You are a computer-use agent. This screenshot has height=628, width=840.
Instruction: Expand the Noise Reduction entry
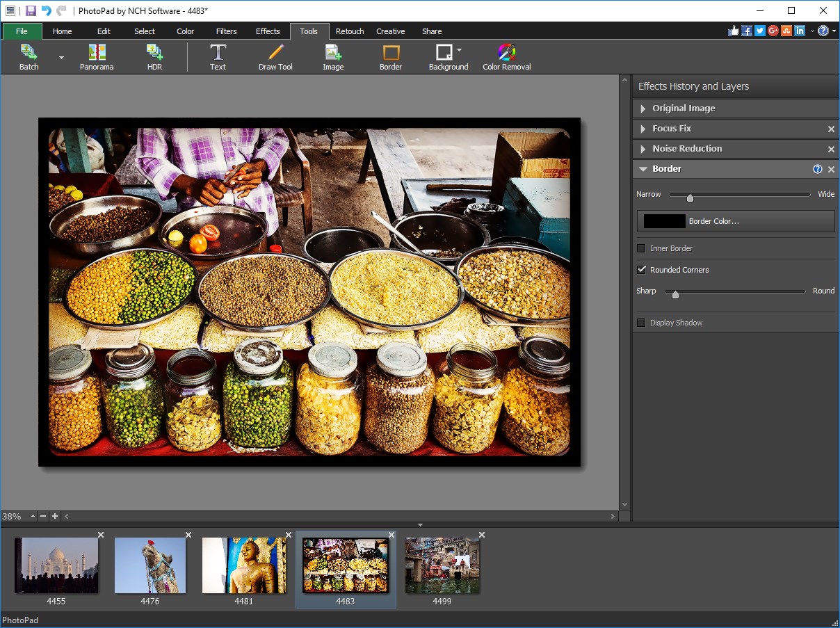coord(643,148)
